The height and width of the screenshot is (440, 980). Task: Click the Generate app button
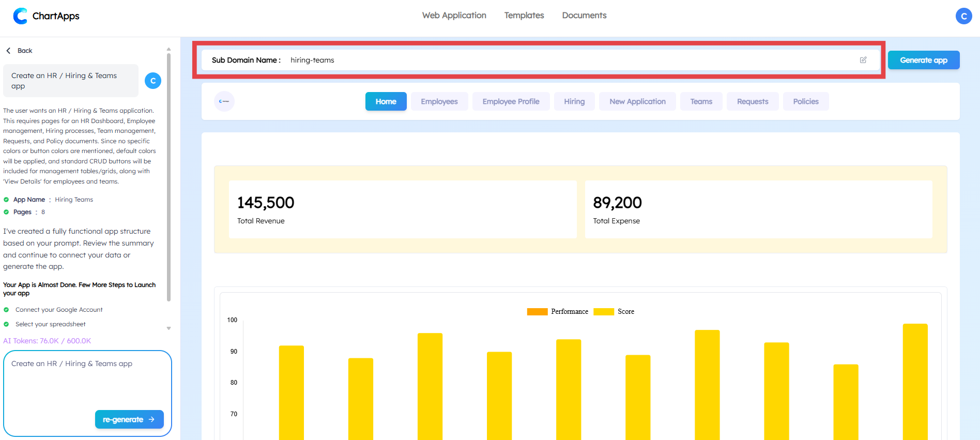click(x=924, y=60)
